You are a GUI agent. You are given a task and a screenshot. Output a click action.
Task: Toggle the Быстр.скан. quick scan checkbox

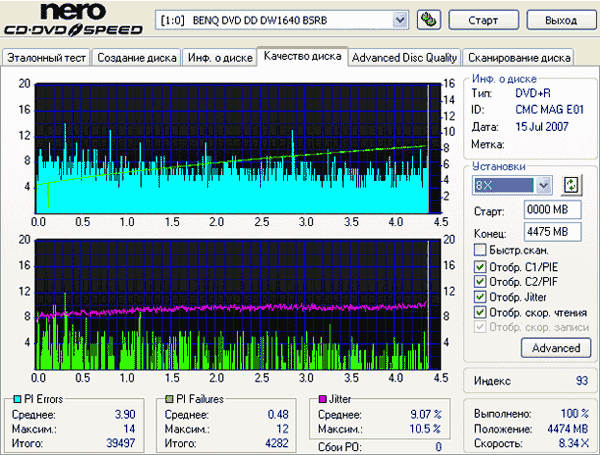pyautogui.click(x=480, y=250)
